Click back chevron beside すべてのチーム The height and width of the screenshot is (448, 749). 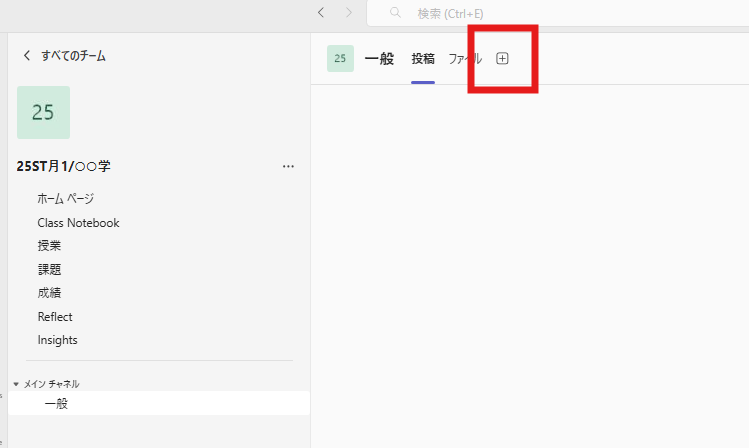click(27, 55)
